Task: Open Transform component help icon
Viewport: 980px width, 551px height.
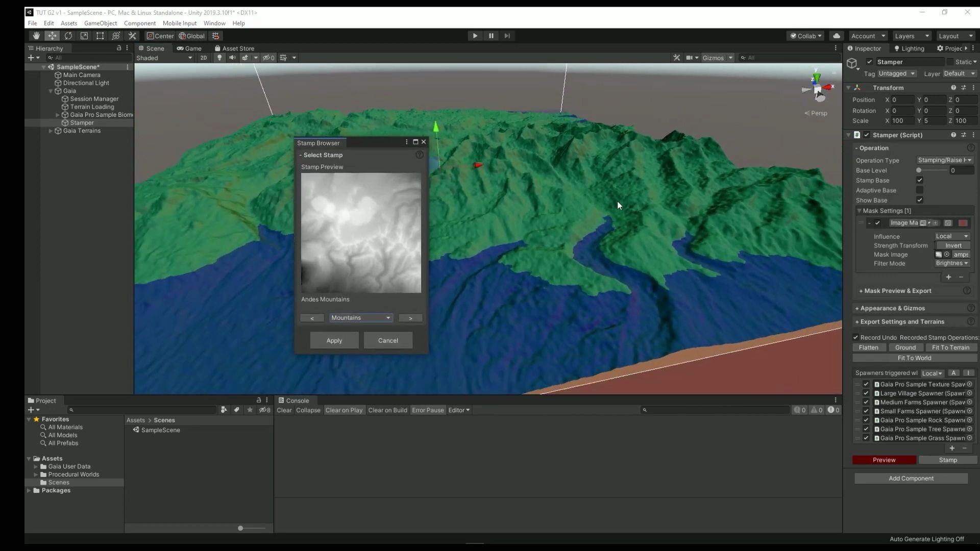Action: pyautogui.click(x=953, y=88)
